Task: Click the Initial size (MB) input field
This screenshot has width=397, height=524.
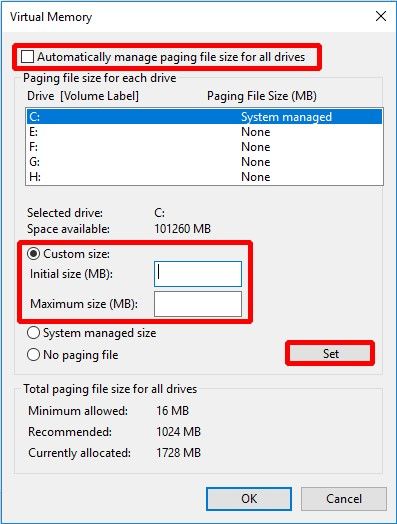Action: (198, 274)
